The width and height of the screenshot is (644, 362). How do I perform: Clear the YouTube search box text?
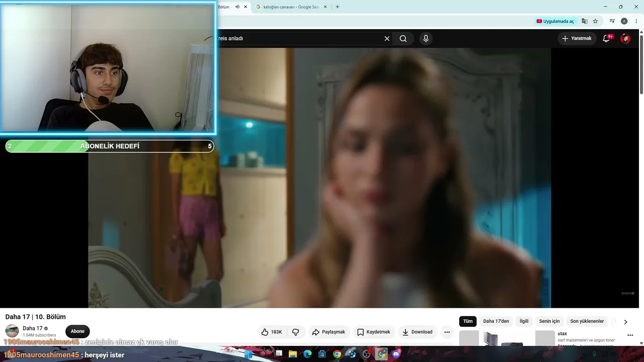[387, 38]
